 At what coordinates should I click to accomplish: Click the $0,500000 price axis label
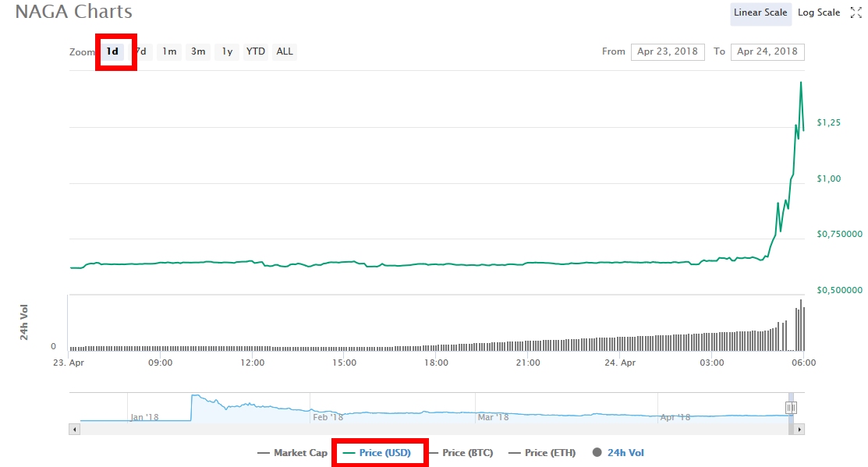(839, 290)
